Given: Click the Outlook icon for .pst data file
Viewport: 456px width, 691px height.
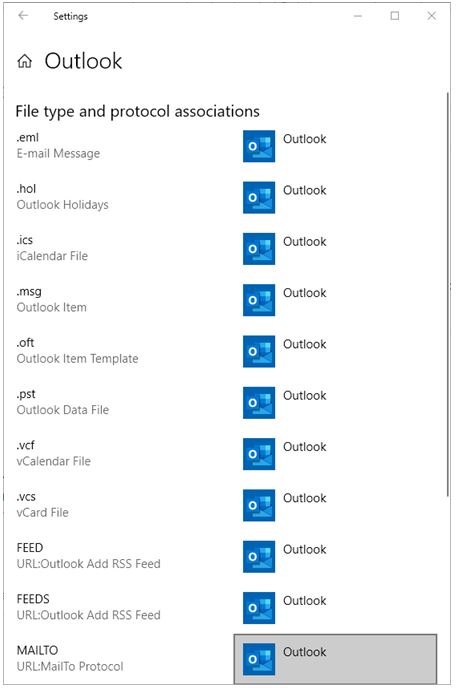Looking at the screenshot, I should pyautogui.click(x=259, y=402).
